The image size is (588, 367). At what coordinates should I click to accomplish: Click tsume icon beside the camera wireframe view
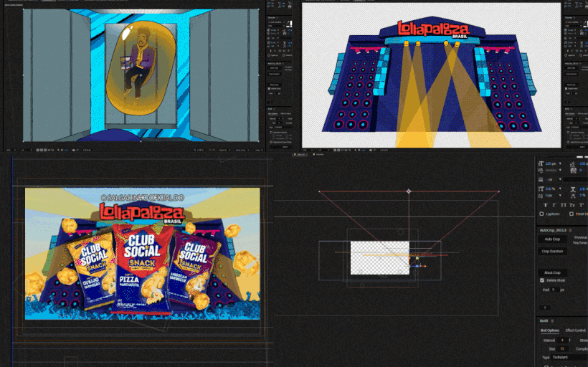click(573, 195)
